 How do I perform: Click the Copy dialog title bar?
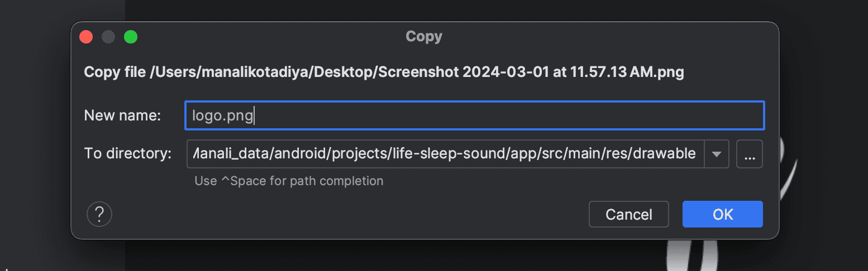pos(423,37)
